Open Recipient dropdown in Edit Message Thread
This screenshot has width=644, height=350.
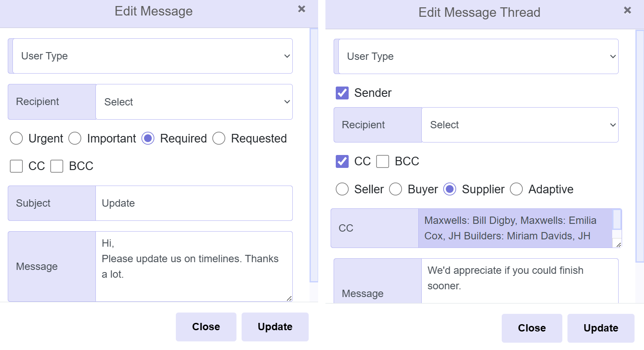tap(519, 125)
